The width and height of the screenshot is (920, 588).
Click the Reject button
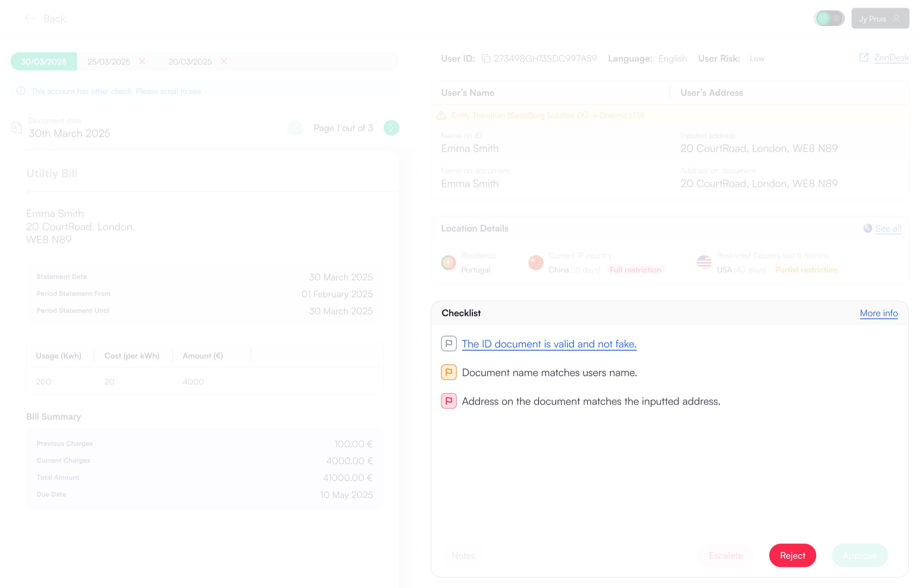point(792,555)
